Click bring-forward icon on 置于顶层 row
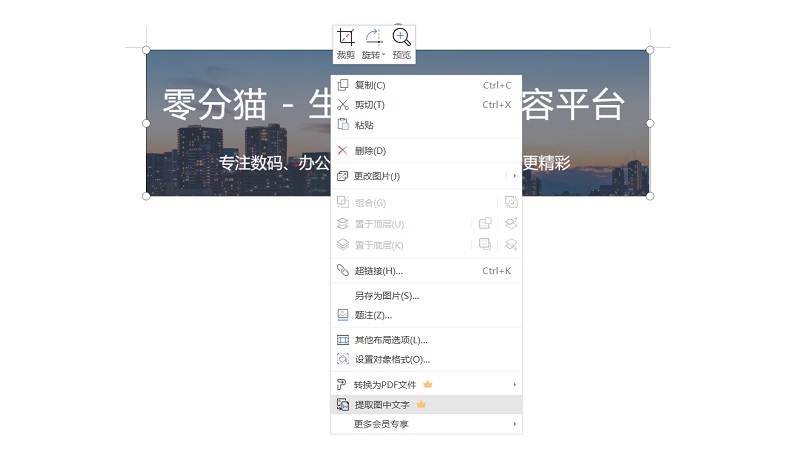 tap(511, 223)
